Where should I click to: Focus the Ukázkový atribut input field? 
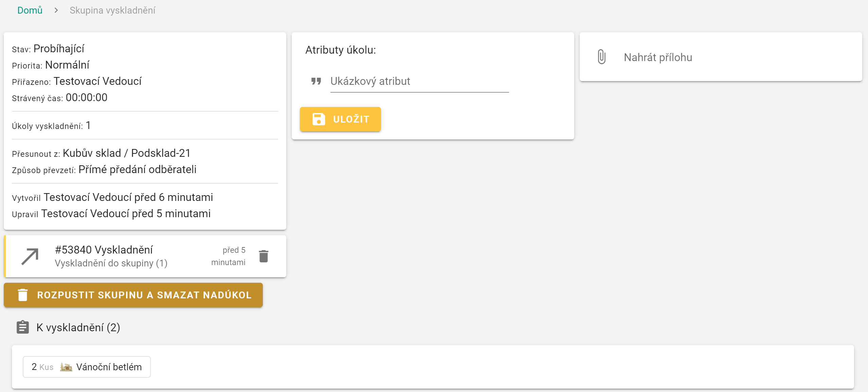click(419, 81)
